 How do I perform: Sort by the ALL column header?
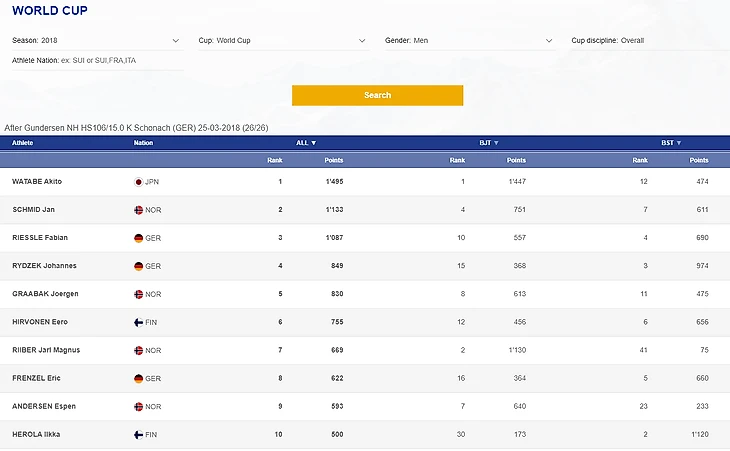(x=306, y=143)
